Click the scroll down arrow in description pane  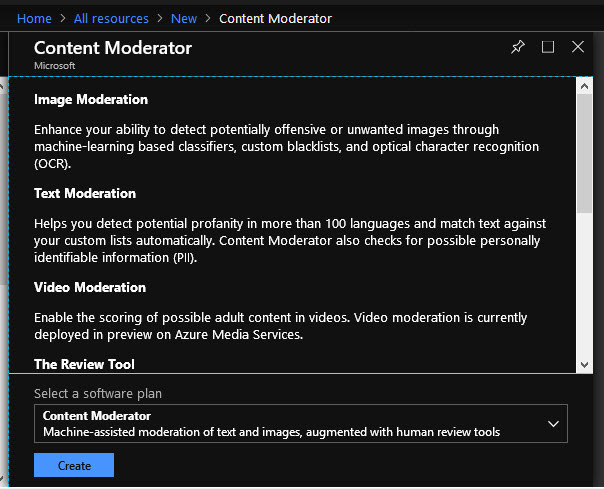pos(585,364)
